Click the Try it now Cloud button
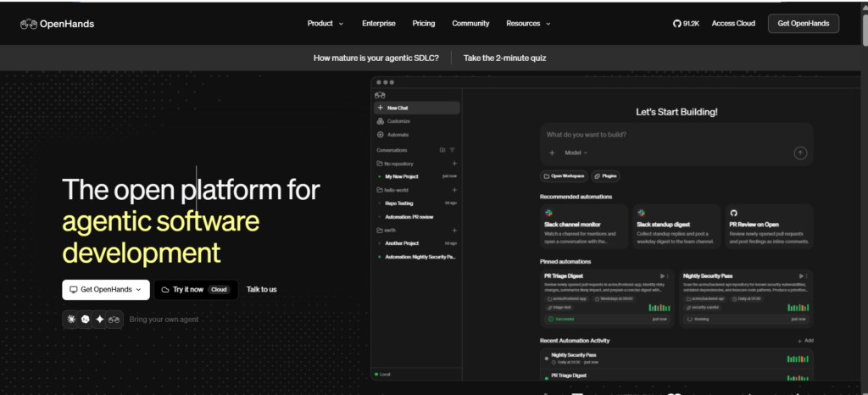 click(x=196, y=289)
